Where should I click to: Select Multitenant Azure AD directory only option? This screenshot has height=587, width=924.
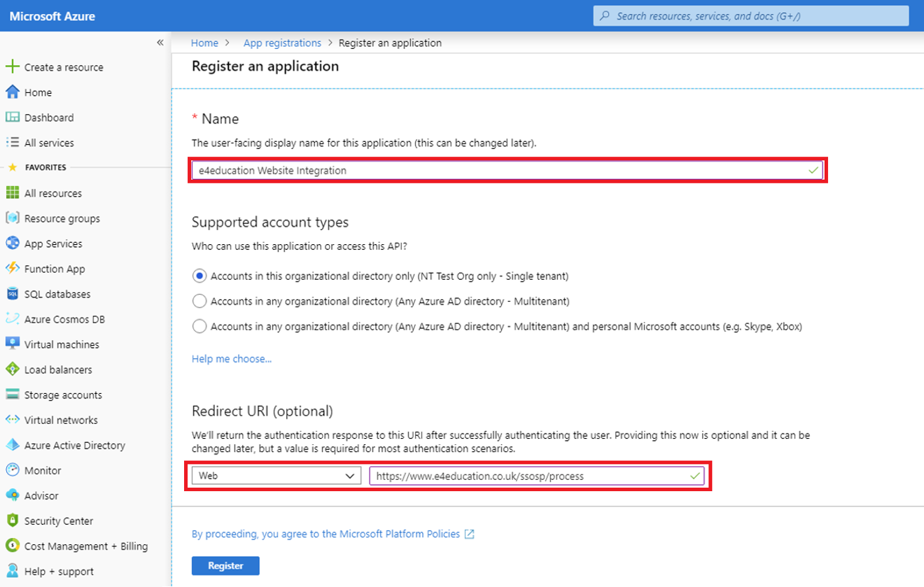199,302
